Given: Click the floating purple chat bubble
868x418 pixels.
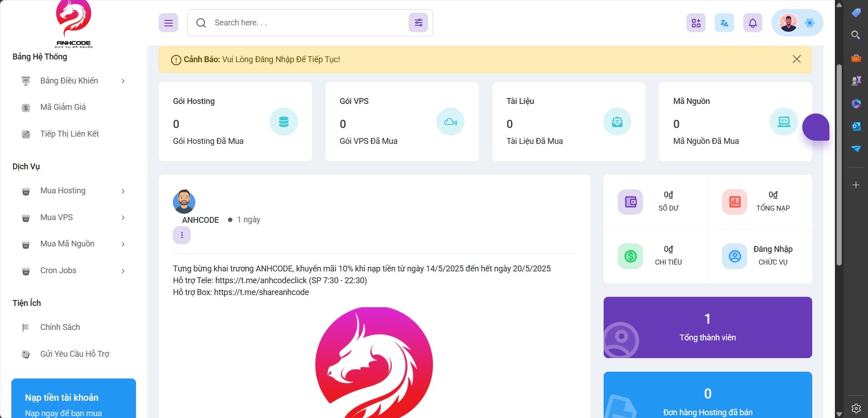Looking at the screenshot, I should pos(816,127).
